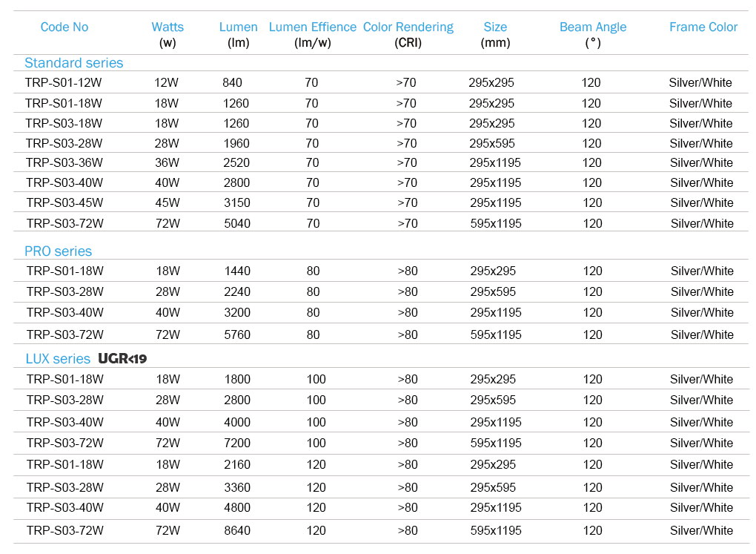Click the UGR<19 badge

pyautogui.click(x=122, y=358)
